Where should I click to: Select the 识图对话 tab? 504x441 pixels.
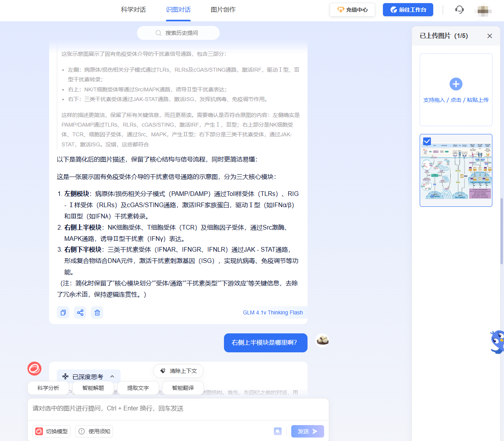click(178, 10)
